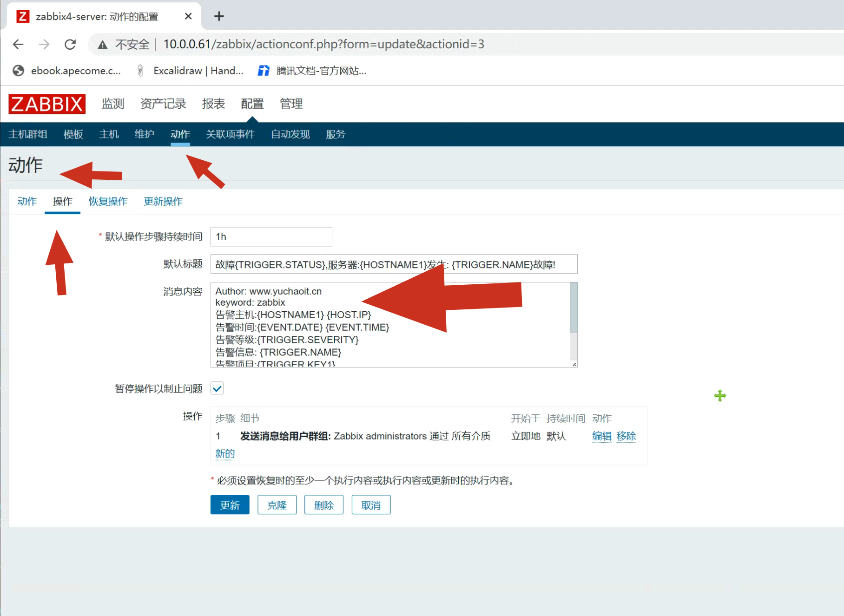Toggle the 暂停操作以制止问题 checkbox
The width and height of the screenshot is (844, 616).
(x=217, y=388)
